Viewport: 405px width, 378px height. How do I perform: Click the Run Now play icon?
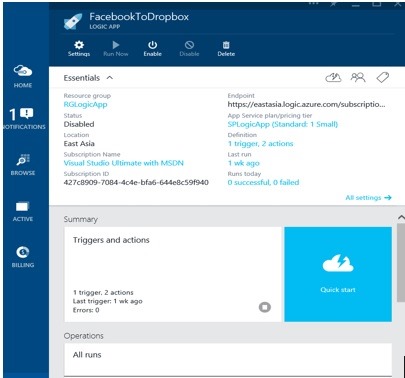116,49
